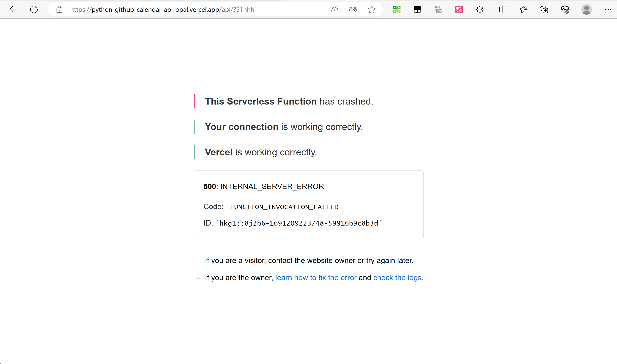Open the Favorites list
This screenshot has width=617, height=364.
[x=523, y=10]
